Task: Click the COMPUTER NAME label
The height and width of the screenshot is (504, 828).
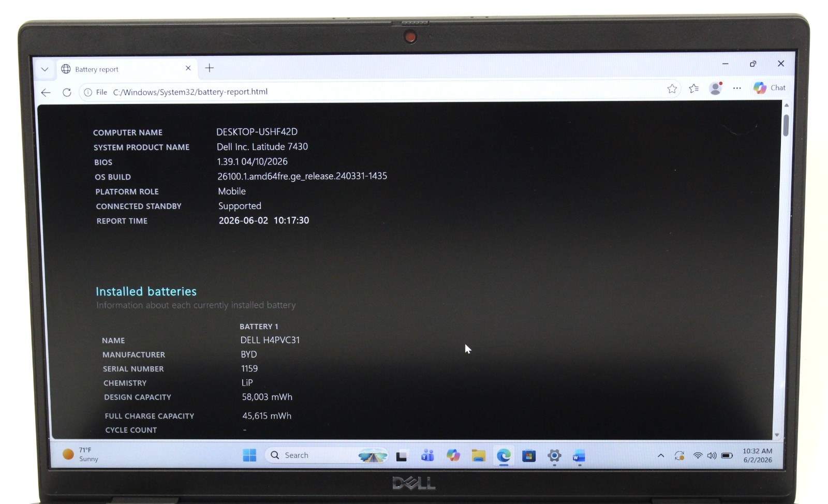Action: tap(128, 132)
